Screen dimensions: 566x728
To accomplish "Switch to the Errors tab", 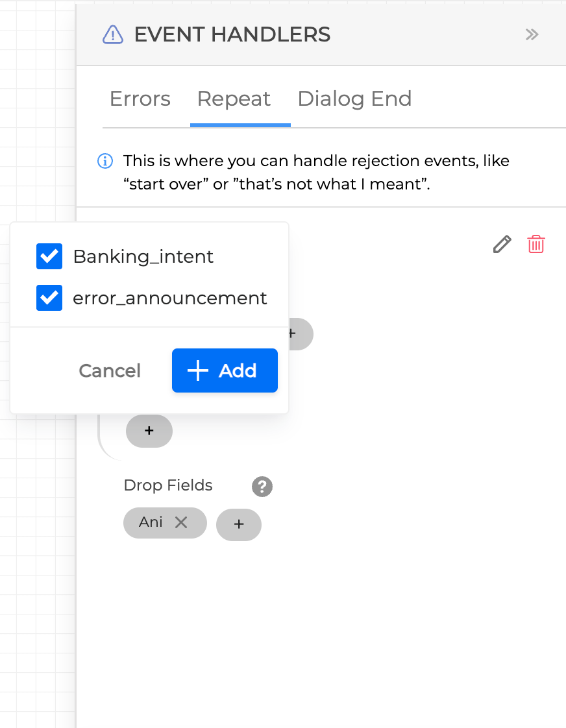I will coord(140,99).
